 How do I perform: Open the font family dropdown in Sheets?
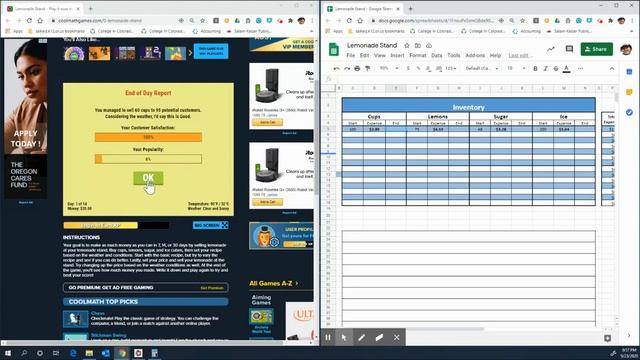point(482,69)
